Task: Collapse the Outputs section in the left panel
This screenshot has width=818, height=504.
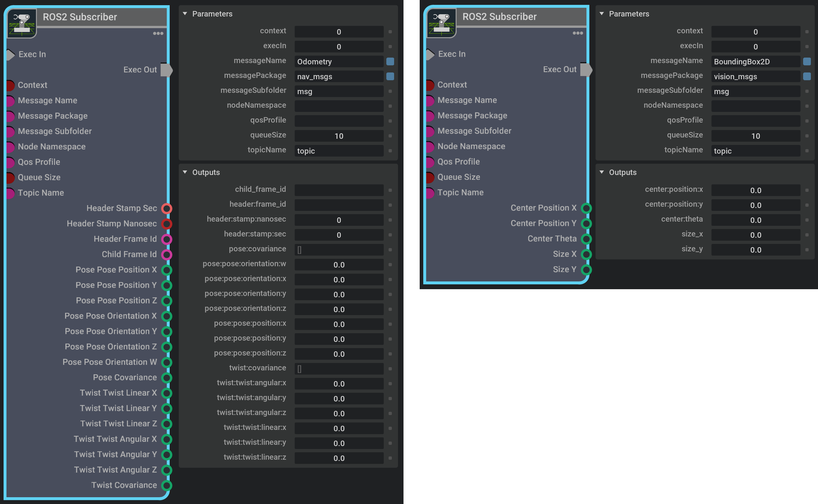Action: [186, 172]
